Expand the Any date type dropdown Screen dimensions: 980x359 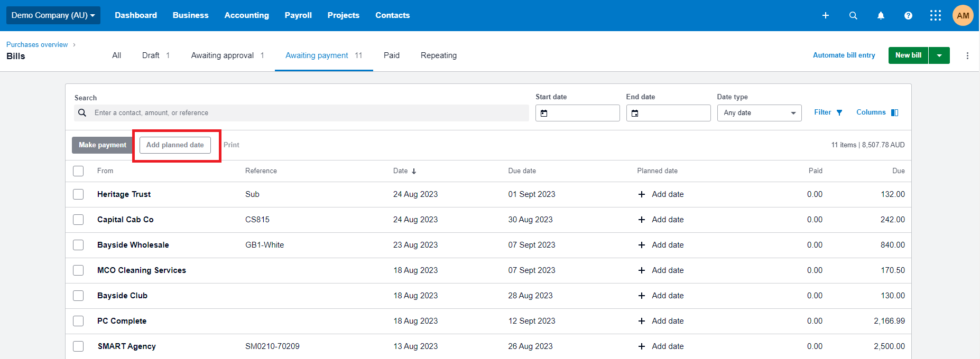click(759, 113)
